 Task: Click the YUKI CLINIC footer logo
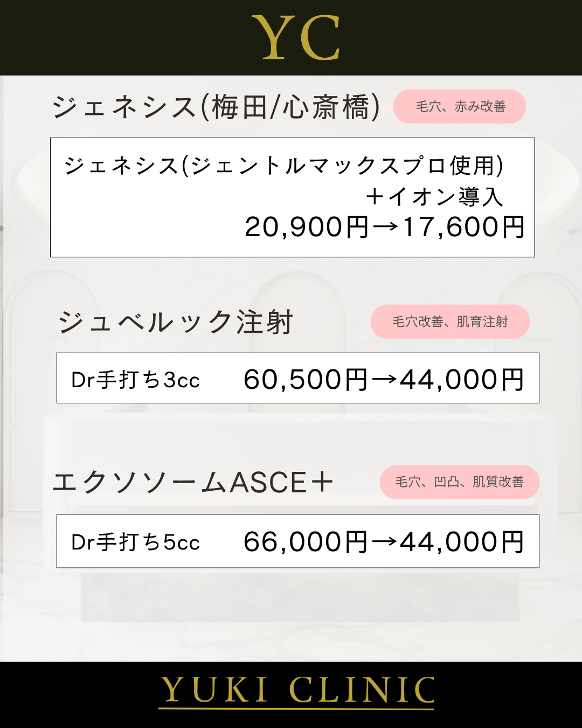pos(297,691)
